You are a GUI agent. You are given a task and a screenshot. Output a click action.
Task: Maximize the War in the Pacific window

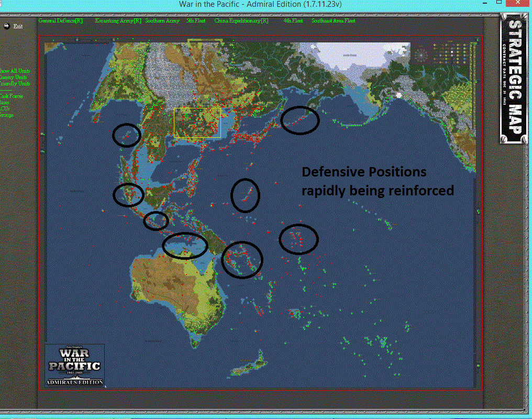point(498,3)
